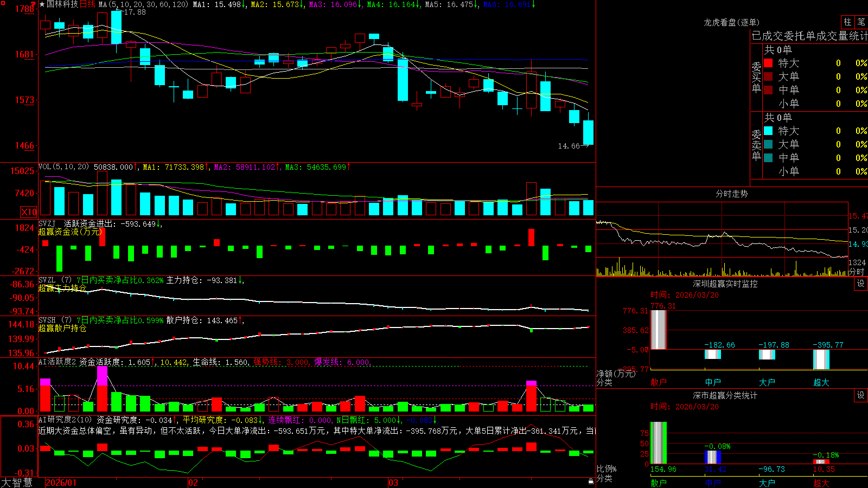Click the SVSH indicator name
The width and height of the screenshot is (868, 488).
pos(47,320)
